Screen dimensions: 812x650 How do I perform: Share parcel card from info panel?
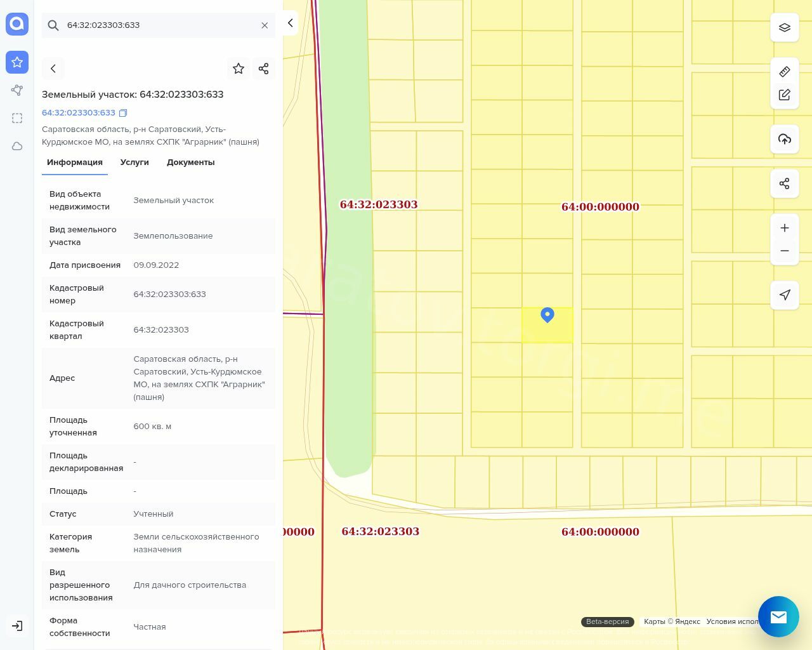point(264,69)
